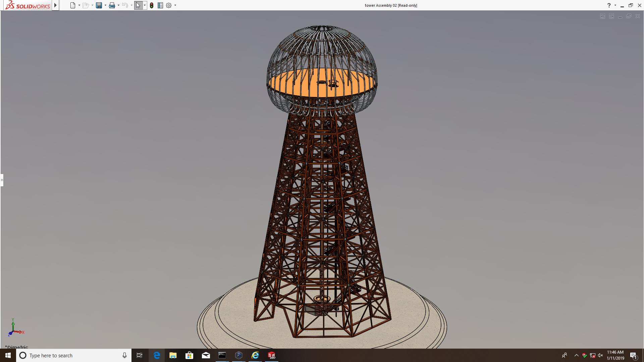Tile document window to left half

603,16
